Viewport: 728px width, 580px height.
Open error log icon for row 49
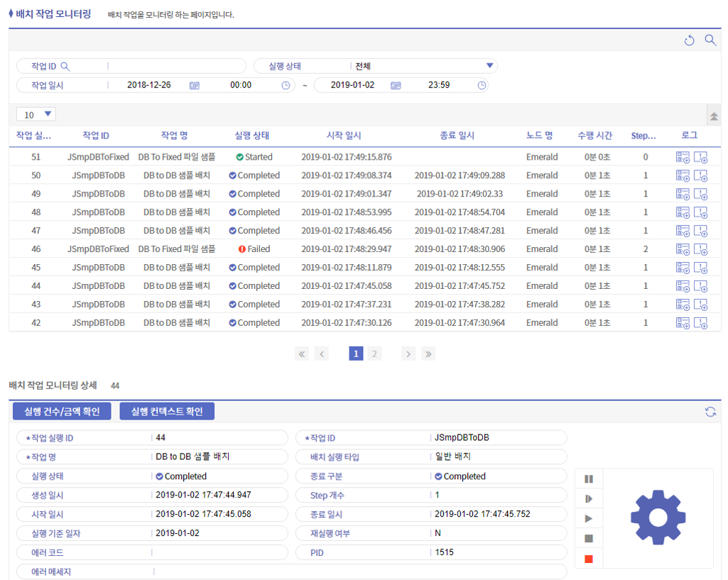point(700,194)
